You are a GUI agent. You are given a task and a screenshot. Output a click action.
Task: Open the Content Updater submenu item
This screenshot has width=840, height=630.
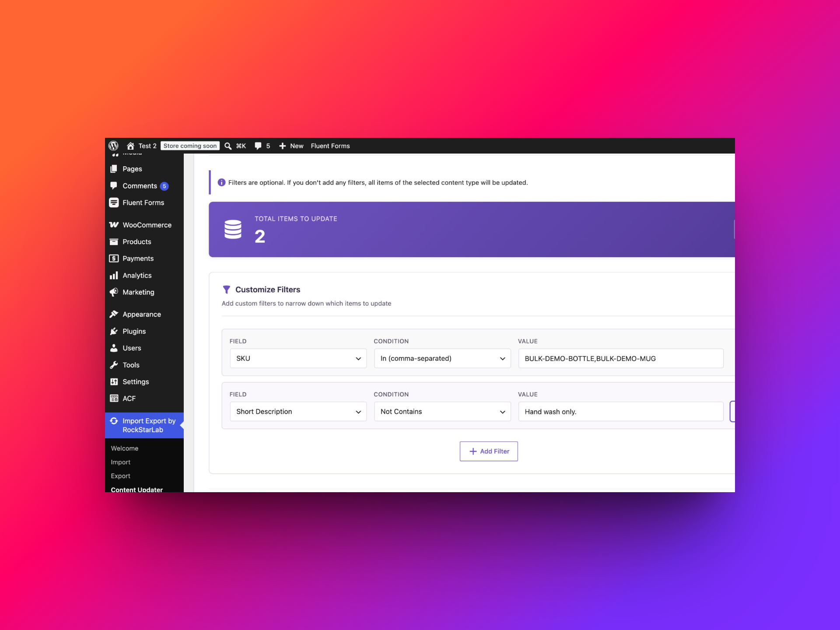(136, 489)
